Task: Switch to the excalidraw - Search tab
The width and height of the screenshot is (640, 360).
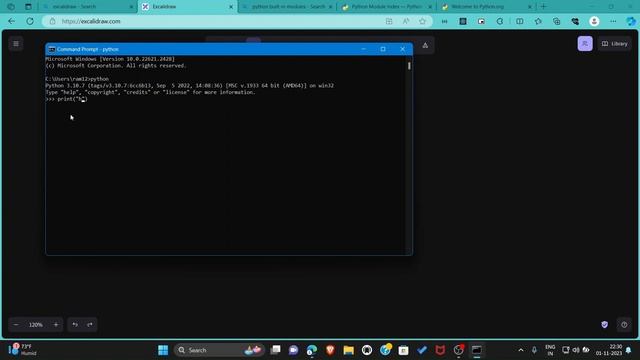Action: pyautogui.click(x=87, y=7)
